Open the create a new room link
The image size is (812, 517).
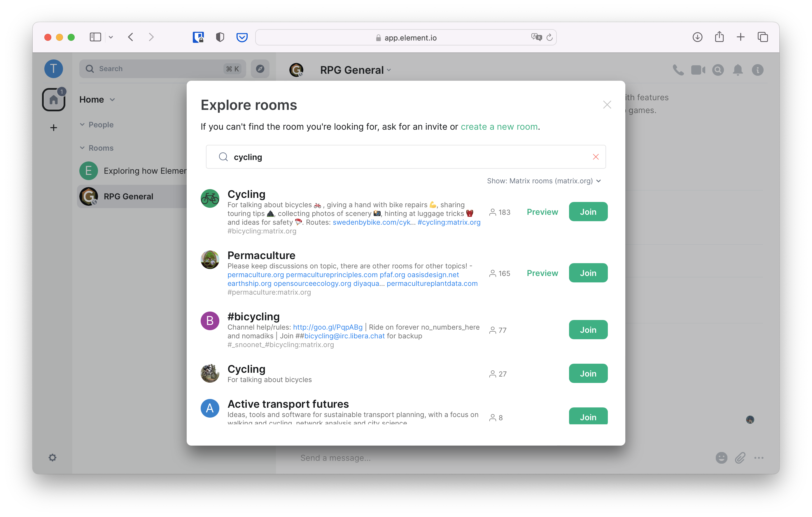tap(499, 127)
